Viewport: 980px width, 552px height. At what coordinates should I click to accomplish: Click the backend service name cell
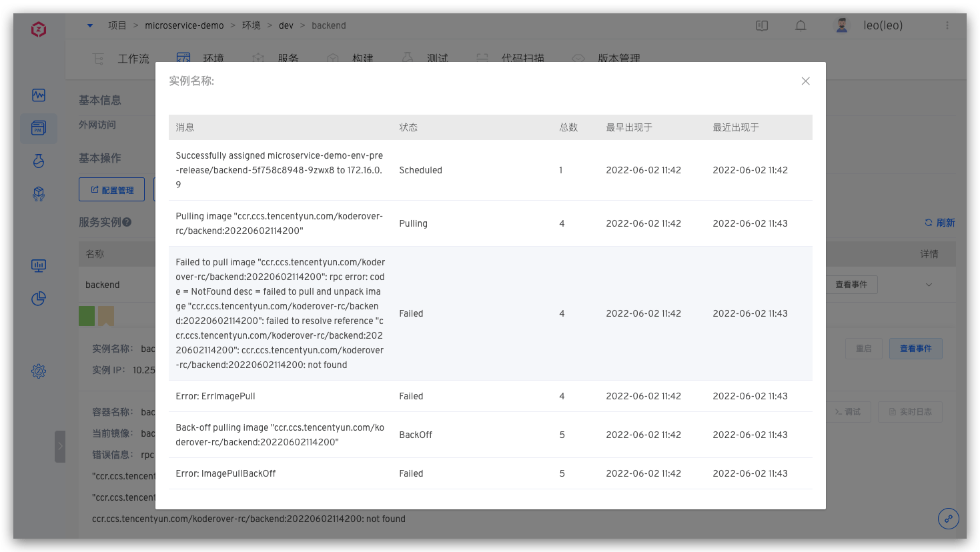click(x=103, y=285)
